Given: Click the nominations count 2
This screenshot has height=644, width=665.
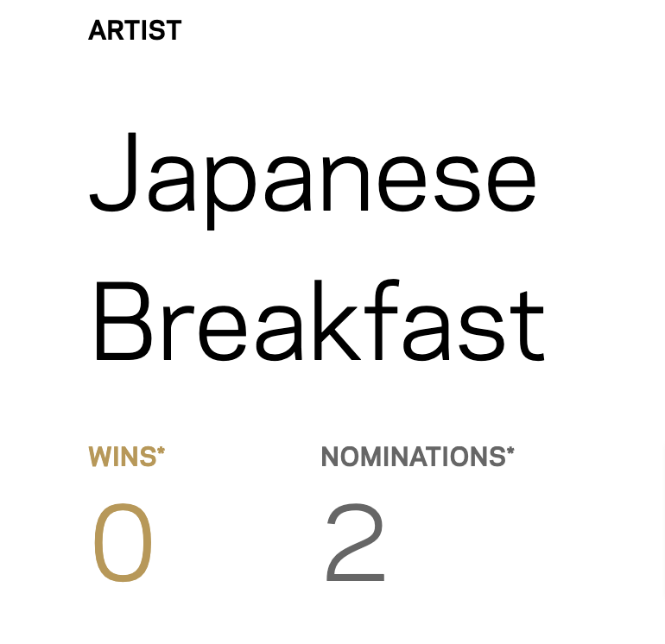Looking at the screenshot, I should [x=355, y=545].
